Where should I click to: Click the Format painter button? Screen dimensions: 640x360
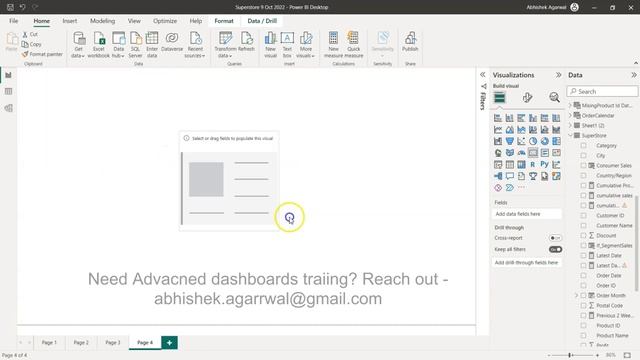[42, 54]
